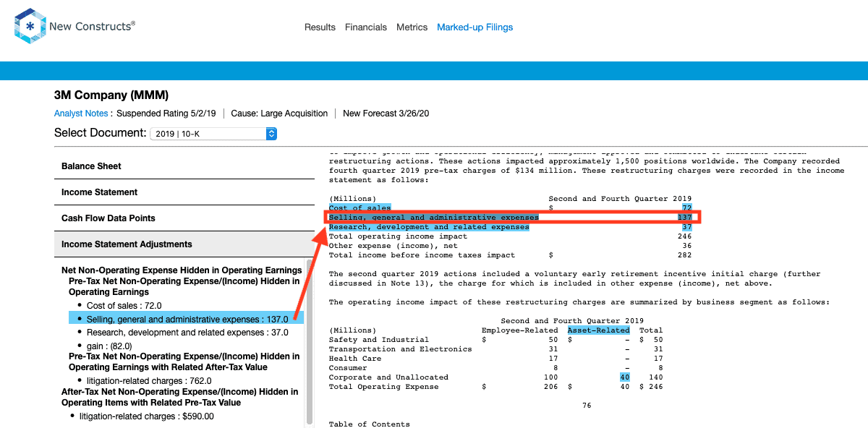
Task: Click highlighted Asset-Related column header
Action: click(599, 330)
